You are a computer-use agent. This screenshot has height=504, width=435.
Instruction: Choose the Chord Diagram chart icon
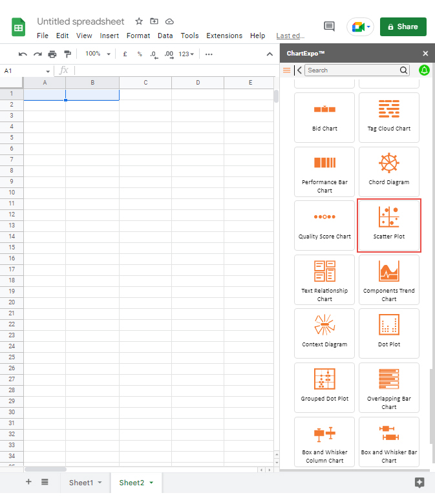pyautogui.click(x=389, y=171)
